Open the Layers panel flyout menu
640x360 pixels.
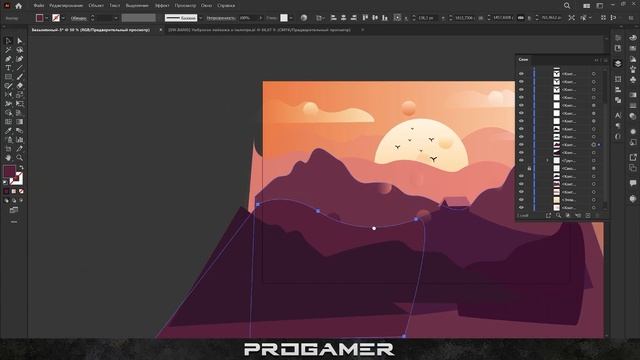605,60
